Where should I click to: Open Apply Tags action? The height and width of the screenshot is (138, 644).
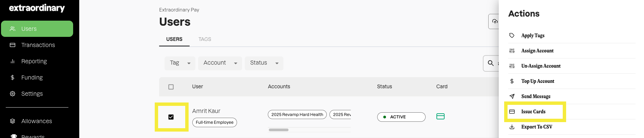[x=533, y=36]
